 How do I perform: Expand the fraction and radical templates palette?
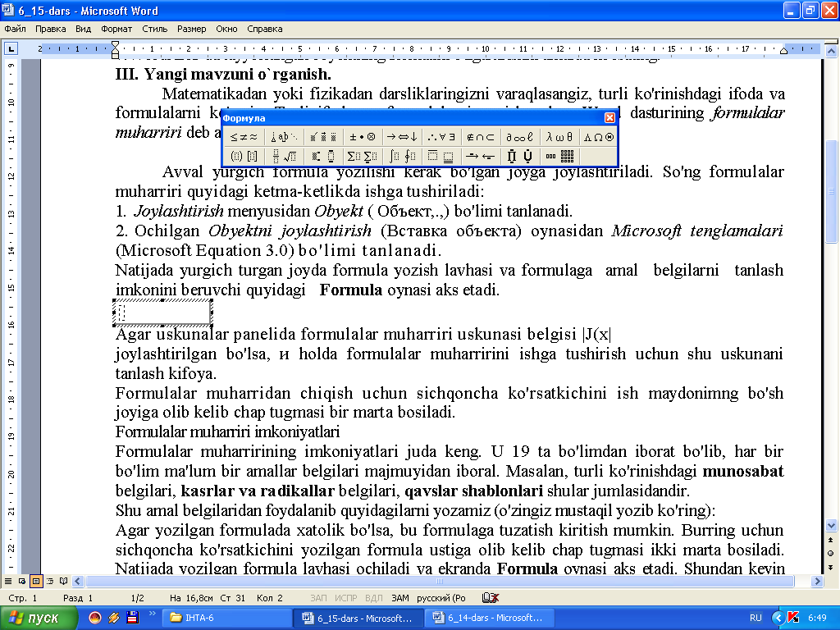(284, 157)
